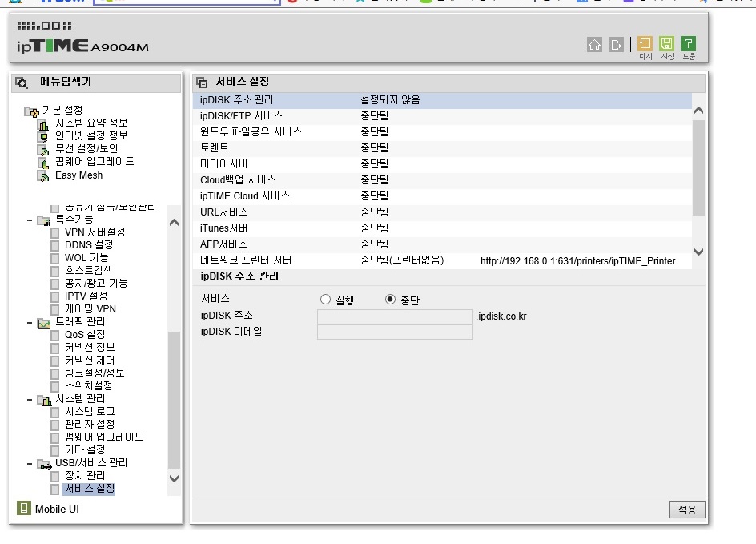Select the Cloud백업 서비스 row
This screenshot has height=544, width=756.
click(442, 180)
